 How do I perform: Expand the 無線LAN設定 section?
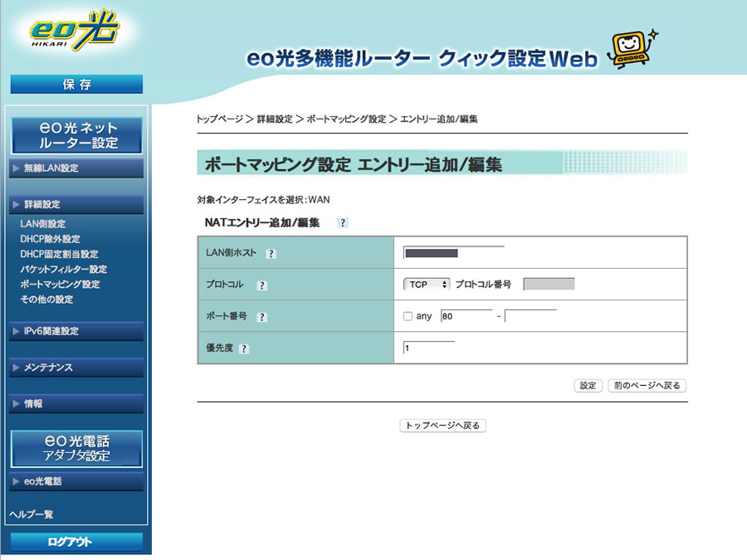coord(76,168)
